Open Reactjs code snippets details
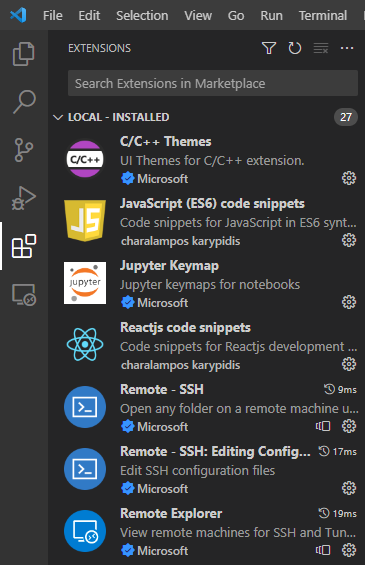This screenshot has height=565, width=365. tap(185, 328)
